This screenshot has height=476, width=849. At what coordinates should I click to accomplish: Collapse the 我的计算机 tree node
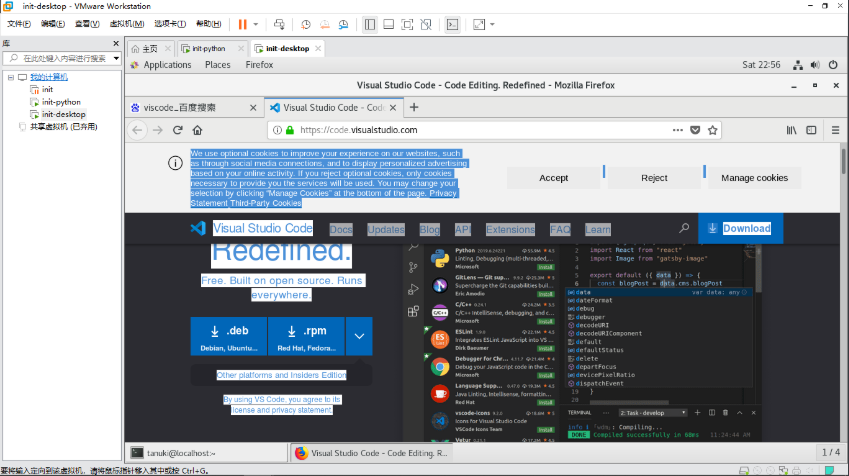pos(11,77)
